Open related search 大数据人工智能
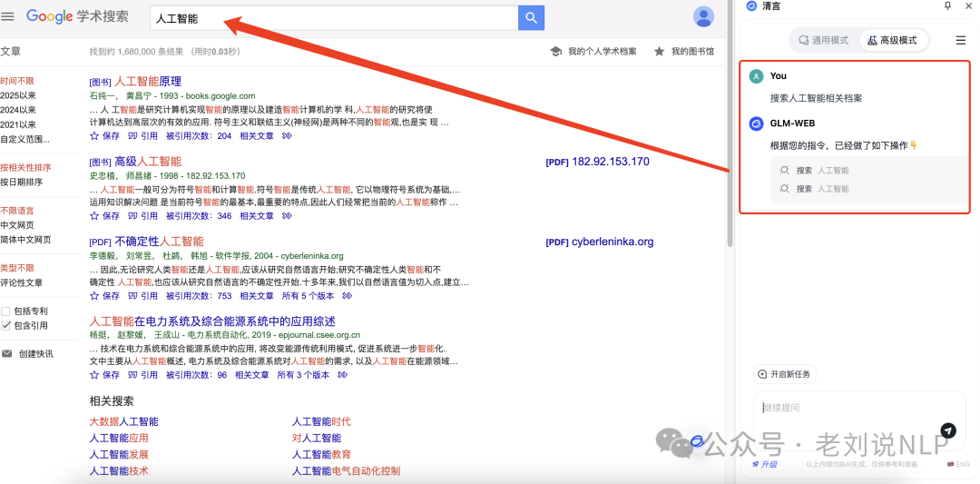 pos(123,421)
